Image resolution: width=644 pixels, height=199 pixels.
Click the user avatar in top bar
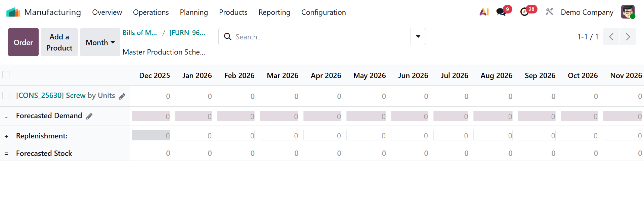pos(628,12)
